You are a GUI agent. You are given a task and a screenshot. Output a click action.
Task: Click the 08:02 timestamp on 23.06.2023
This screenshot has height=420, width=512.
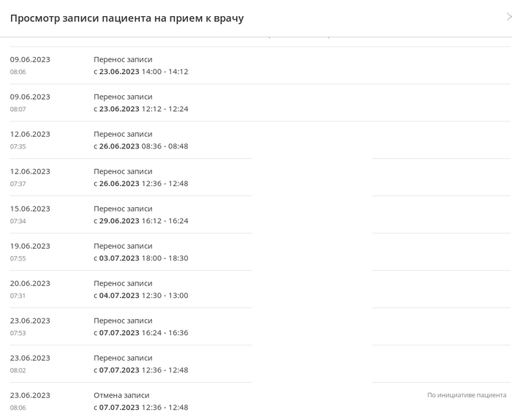coord(18,370)
